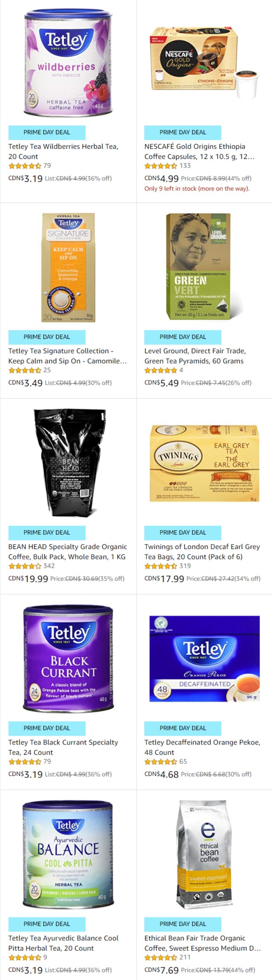Open Twinings Earl Grey tea box image
Image resolution: width=272 pixels, height=980 pixels.
click(x=205, y=463)
